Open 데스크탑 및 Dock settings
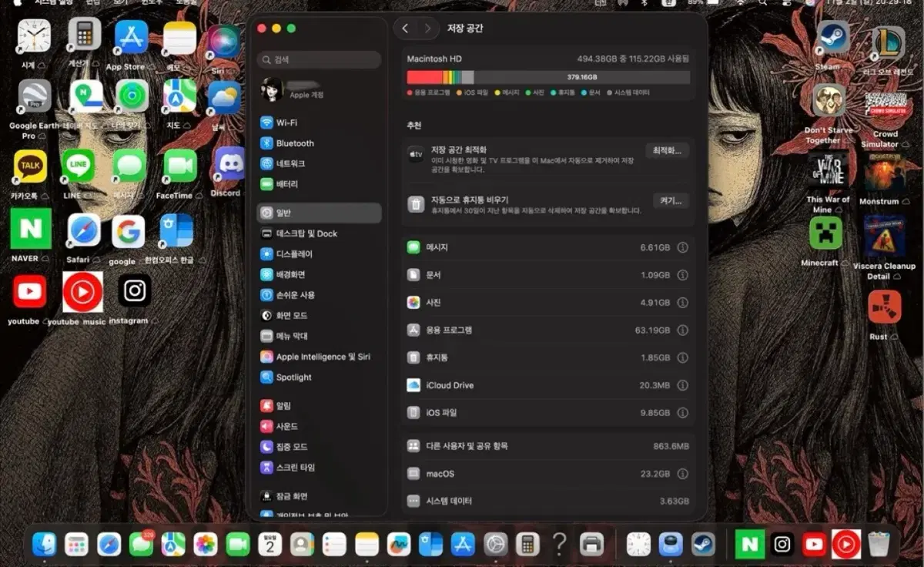Screen dimensions: 924x567 tap(319, 233)
